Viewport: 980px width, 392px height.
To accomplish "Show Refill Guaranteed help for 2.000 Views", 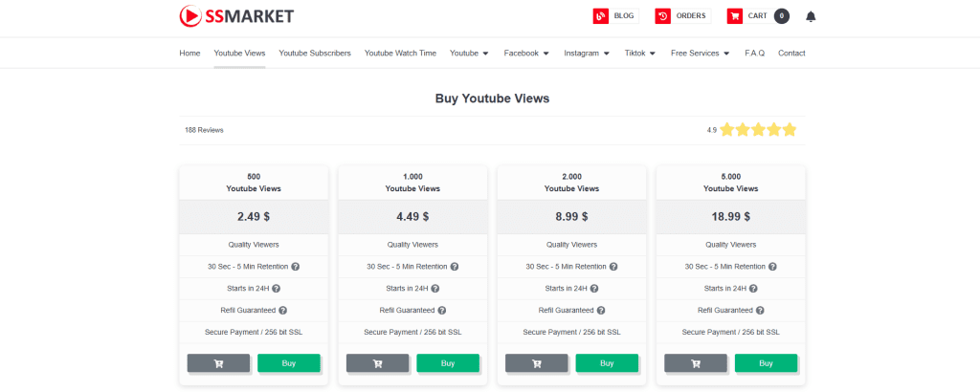I will [601, 310].
